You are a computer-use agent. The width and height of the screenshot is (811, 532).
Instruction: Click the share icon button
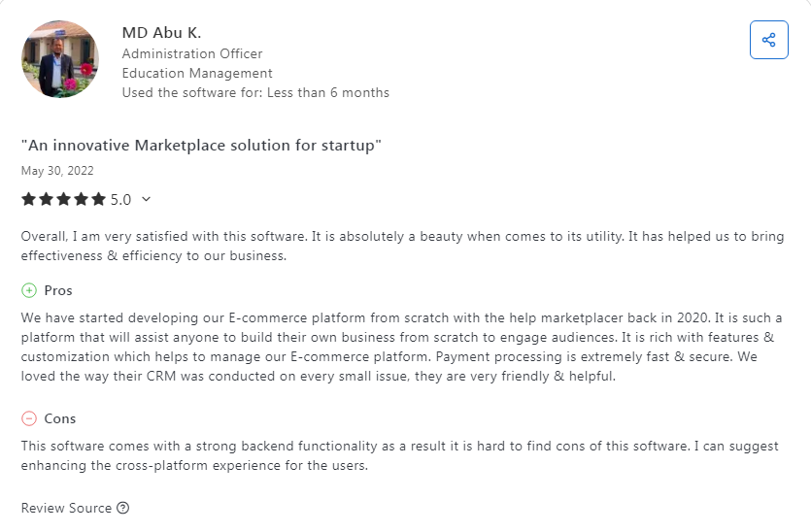(x=768, y=40)
